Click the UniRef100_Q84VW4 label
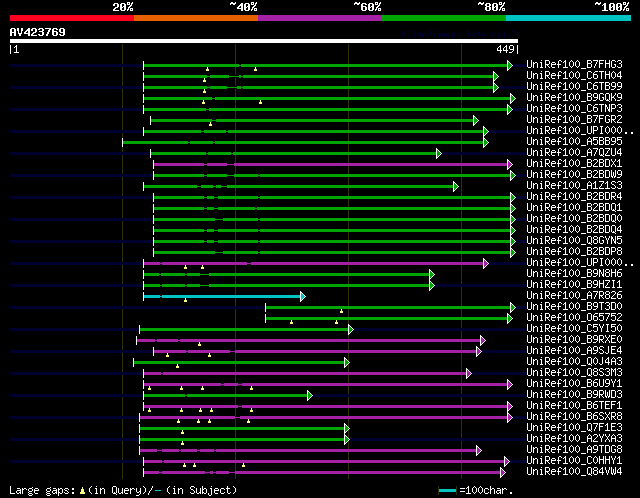Screen dimensions: 640x498 coord(574,472)
